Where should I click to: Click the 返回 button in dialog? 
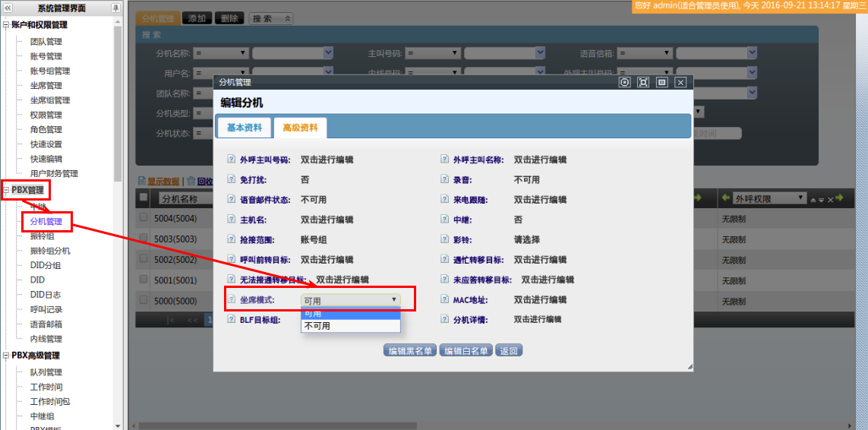coord(509,351)
